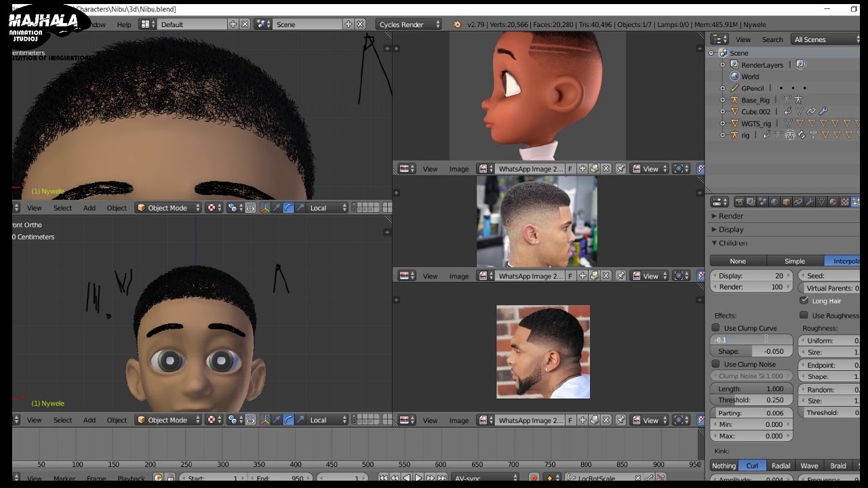
Task: Toggle manipulate center points in top viewport header
Action: click(x=250, y=208)
